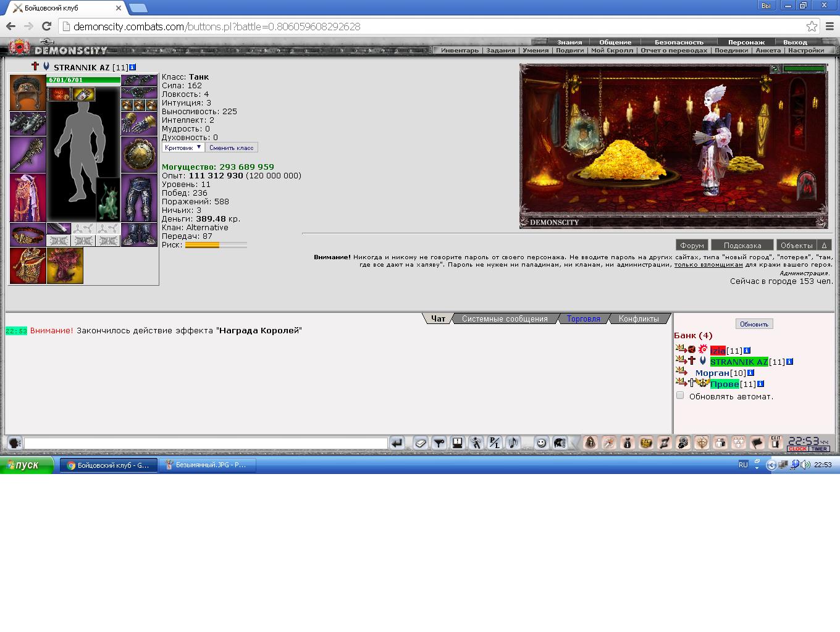
Task: Open the Знания menu
Action: [x=569, y=43]
